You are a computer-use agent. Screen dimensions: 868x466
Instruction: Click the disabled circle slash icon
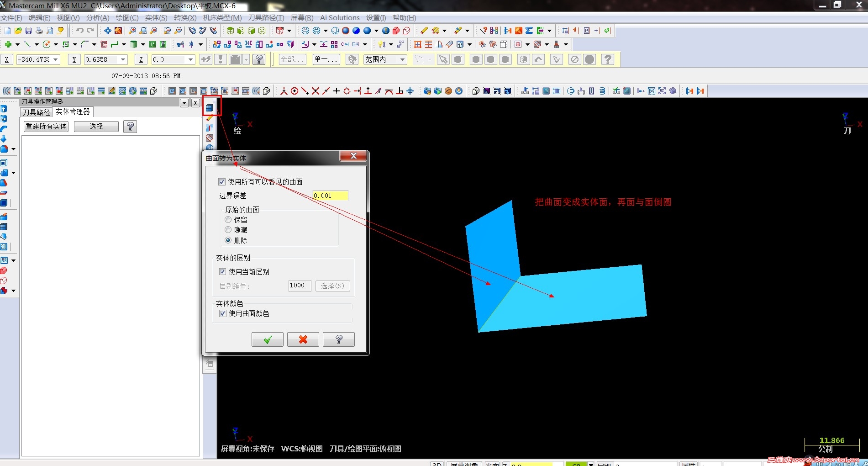click(575, 59)
